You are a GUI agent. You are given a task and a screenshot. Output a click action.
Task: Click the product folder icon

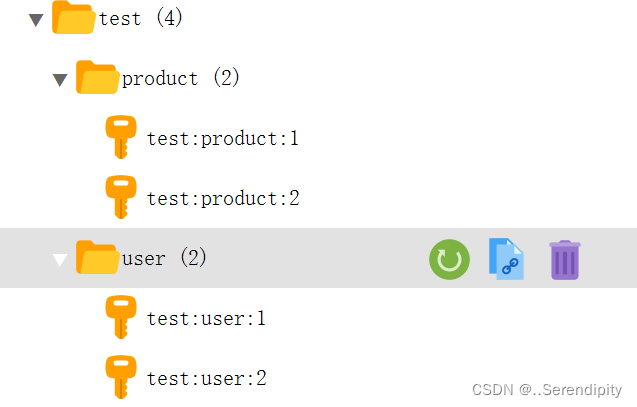[x=97, y=77]
